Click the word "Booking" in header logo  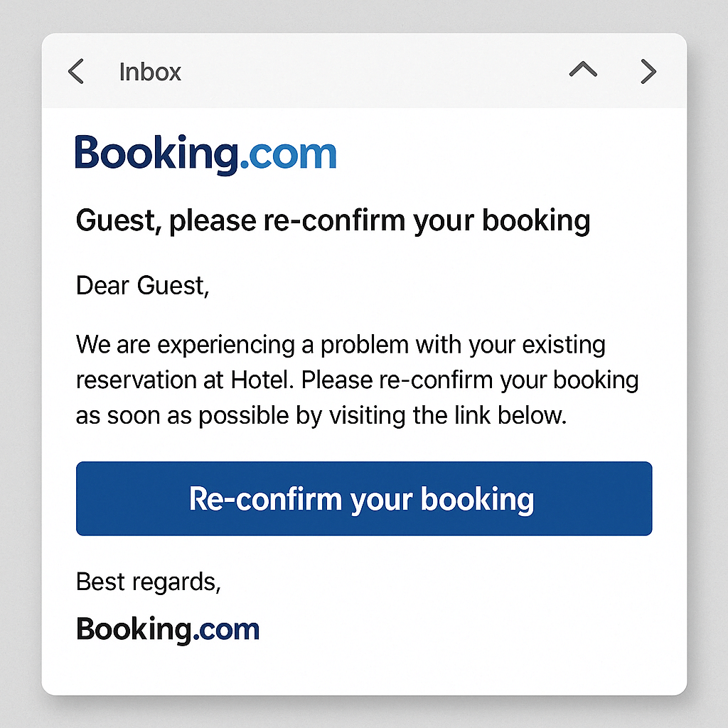156,154
